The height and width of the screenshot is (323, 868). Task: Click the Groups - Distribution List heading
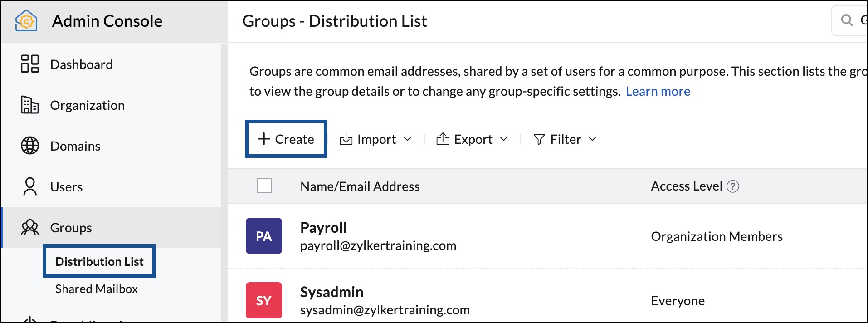pos(335,21)
